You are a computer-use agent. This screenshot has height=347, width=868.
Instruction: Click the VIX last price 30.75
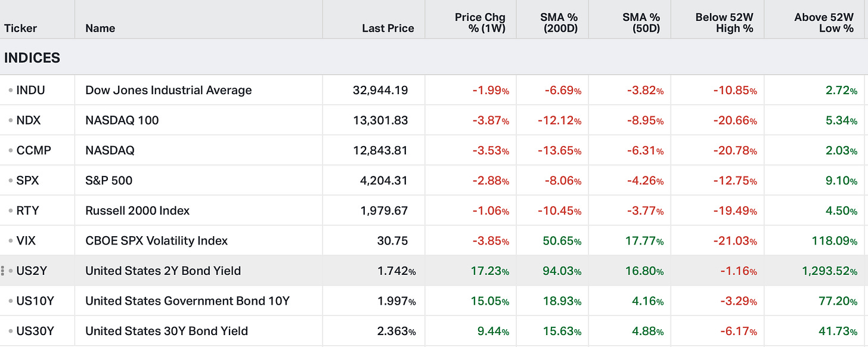(x=393, y=241)
